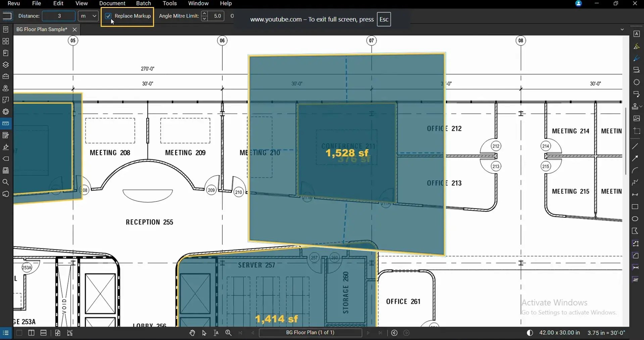The width and height of the screenshot is (644, 340).
Task: Open the View menu
Action: (x=82, y=3)
